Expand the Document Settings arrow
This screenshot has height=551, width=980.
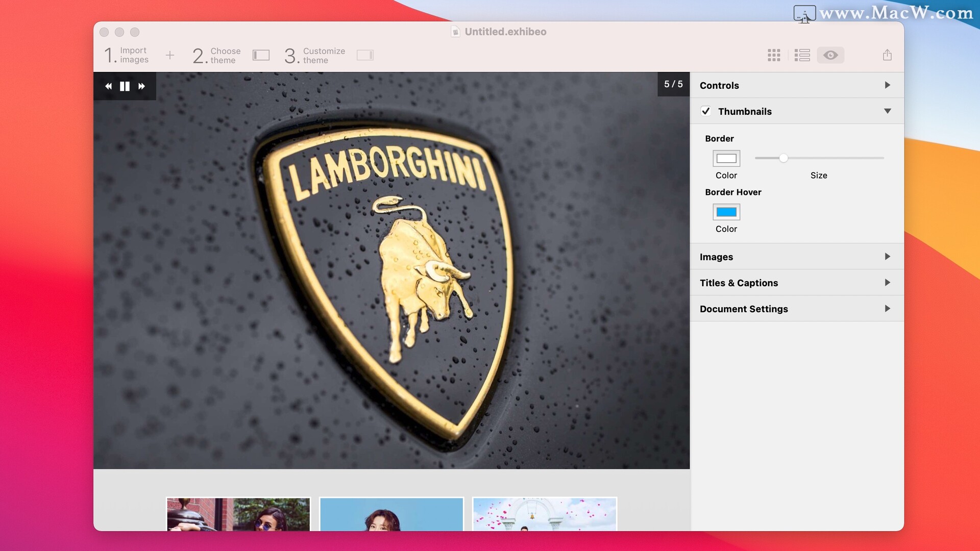[888, 309]
